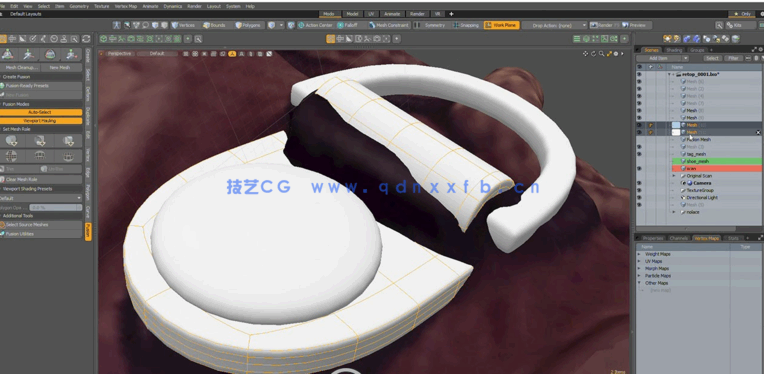The width and height of the screenshot is (764, 374).
Task: Expand the nolace group
Action: (674, 212)
